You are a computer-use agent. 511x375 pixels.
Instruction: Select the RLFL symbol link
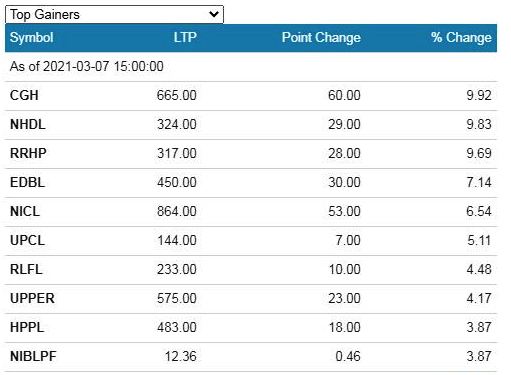pyautogui.click(x=26, y=269)
